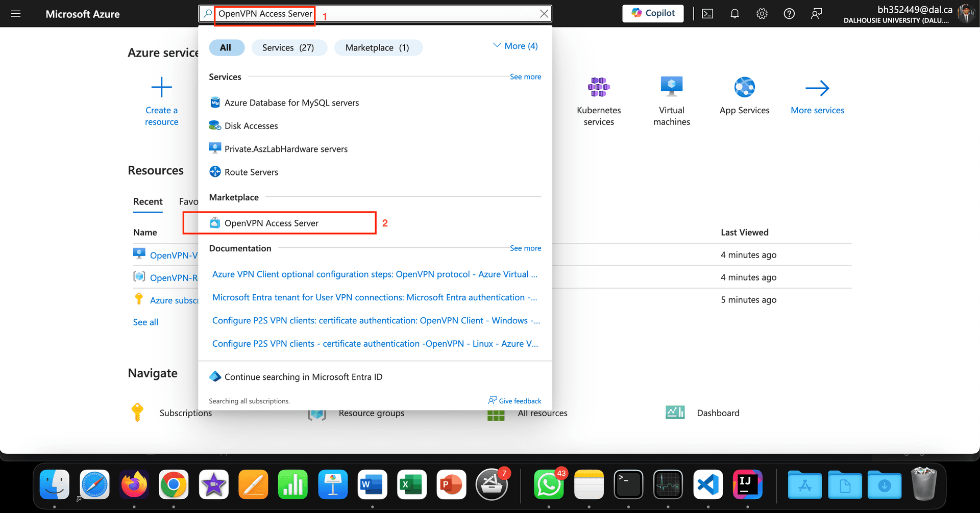Open OpenVPN Access Server marketplace result
The height and width of the screenshot is (513, 980).
[x=271, y=223]
